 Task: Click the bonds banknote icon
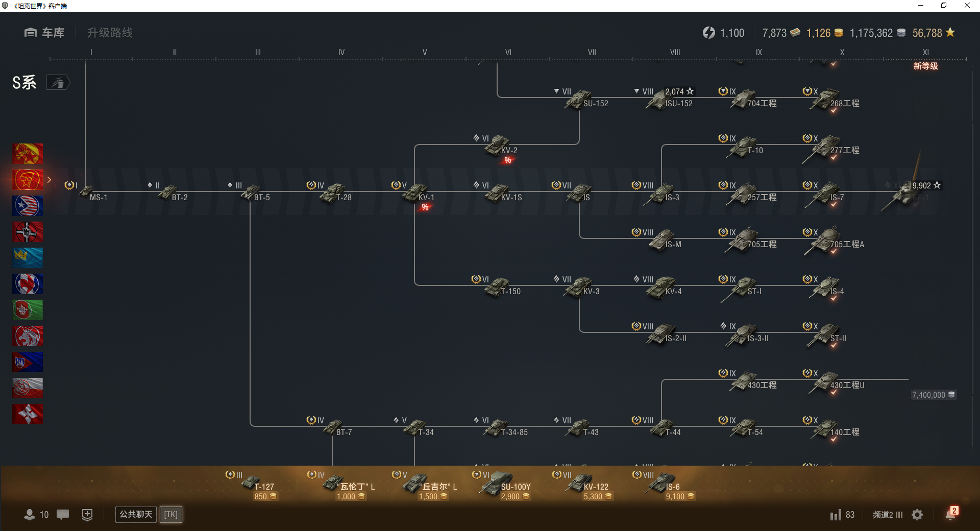point(795,33)
